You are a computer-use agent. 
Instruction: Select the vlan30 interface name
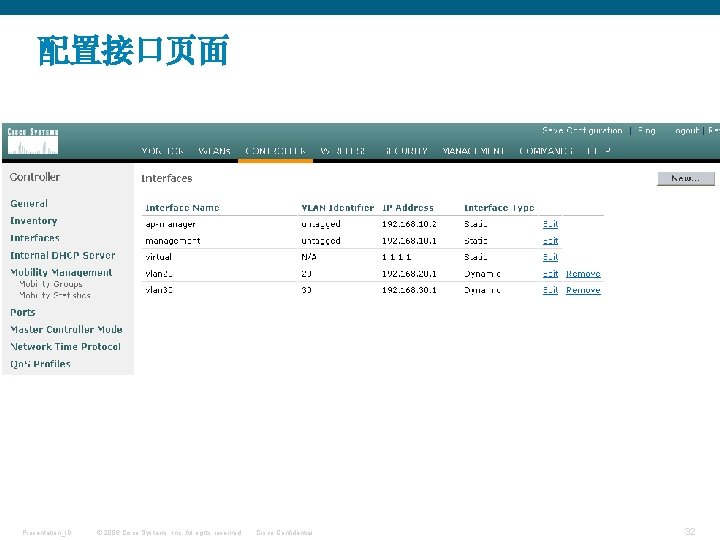tap(159, 290)
